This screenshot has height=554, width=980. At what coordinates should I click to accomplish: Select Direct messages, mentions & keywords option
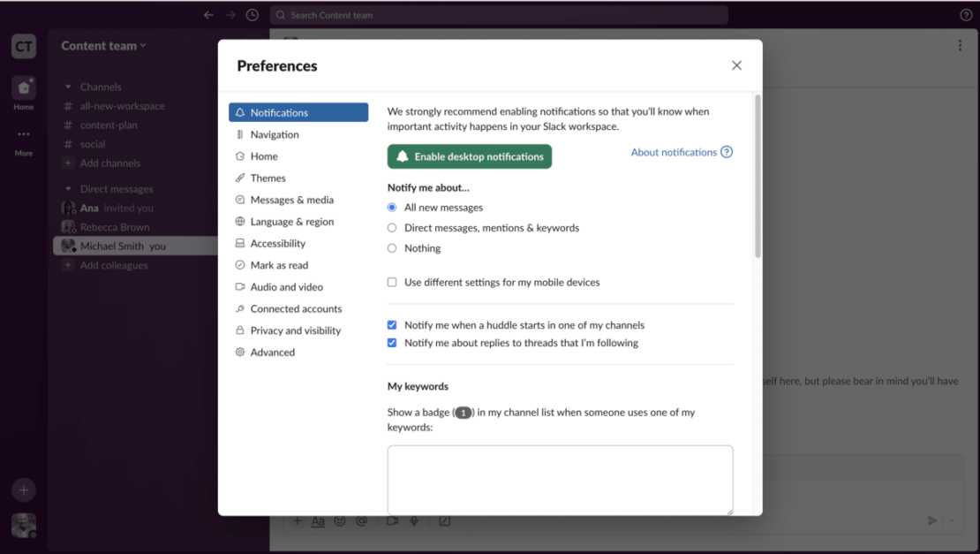click(x=392, y=228)
